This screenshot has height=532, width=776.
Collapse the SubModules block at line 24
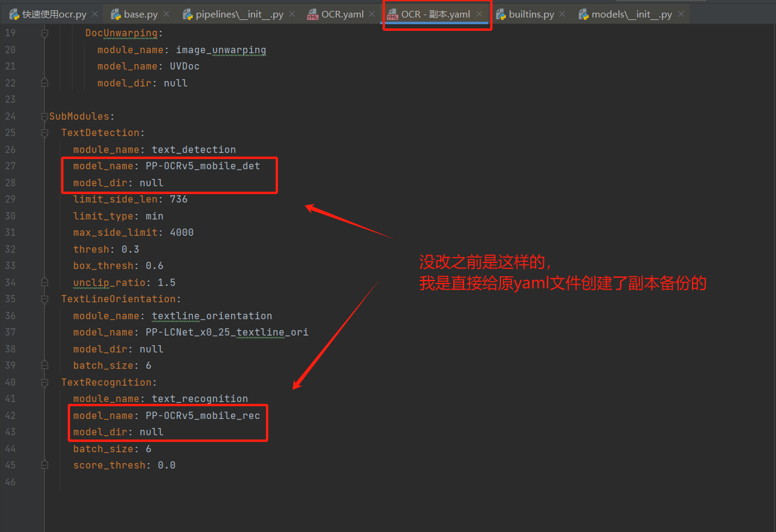(44, 116)
